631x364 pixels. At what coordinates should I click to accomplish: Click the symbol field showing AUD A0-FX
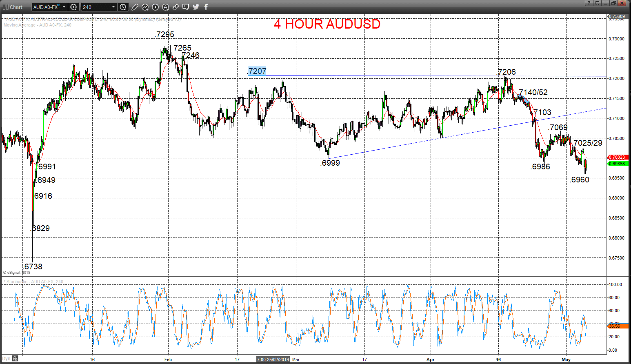tap(49, 7)
